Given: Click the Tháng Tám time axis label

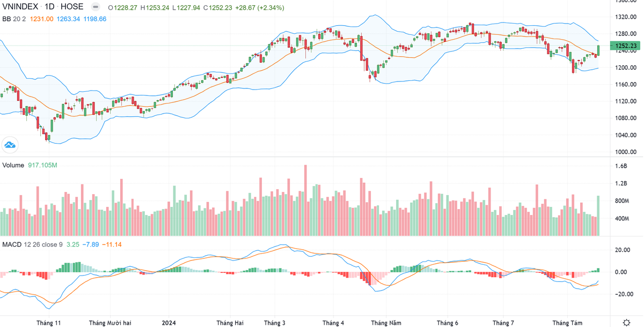Looking at the screenshot, I should point(567,323).
